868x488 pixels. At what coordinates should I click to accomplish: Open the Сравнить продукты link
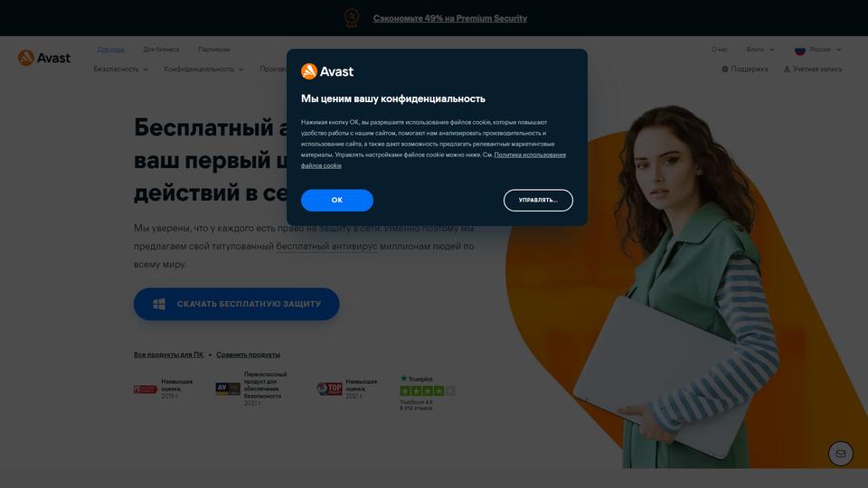tap(248, 354)
